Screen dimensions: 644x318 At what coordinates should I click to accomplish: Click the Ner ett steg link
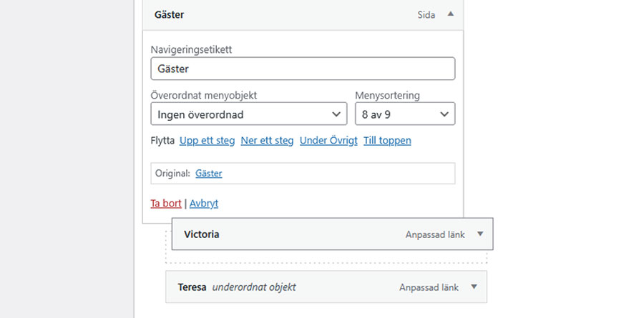pos(267,141)
